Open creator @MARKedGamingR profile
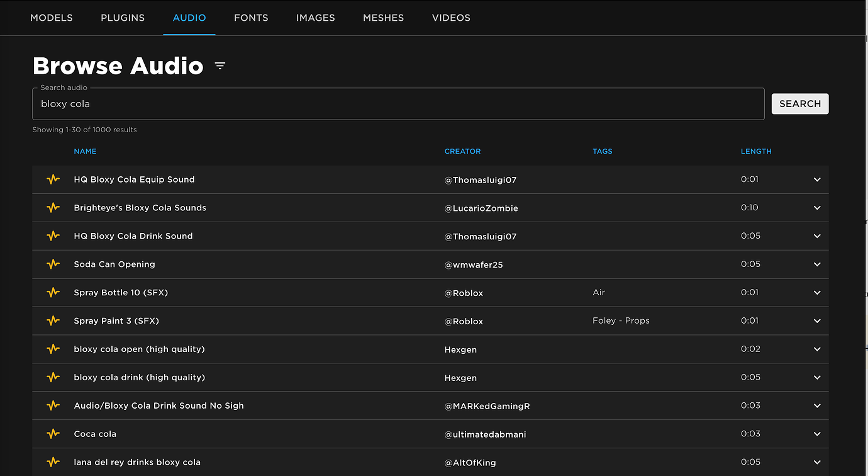Screen dimensions: 868x476 487,407
